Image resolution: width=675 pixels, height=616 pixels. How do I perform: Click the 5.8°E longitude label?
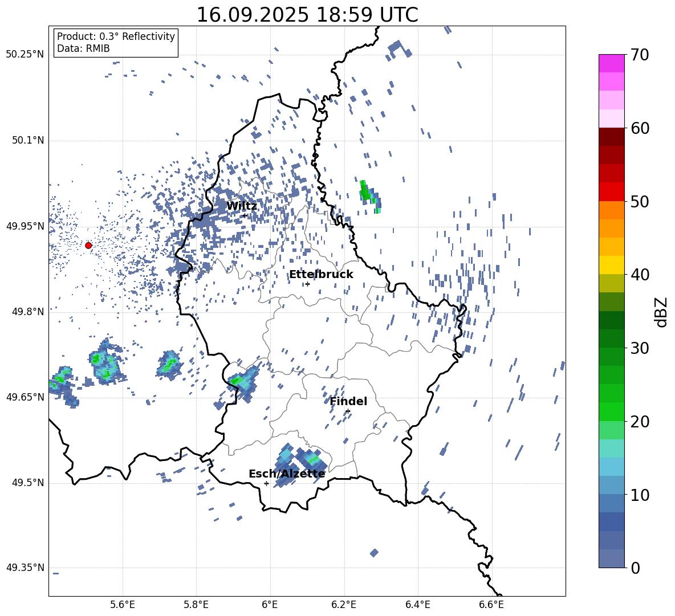tap(196, 605)
